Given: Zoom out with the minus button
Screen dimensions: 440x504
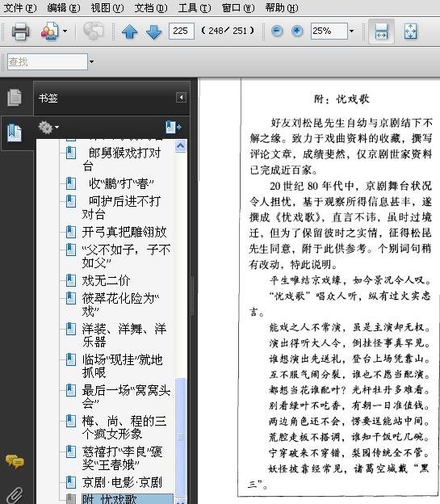Looking at the screenshot, I should [277, 31].
